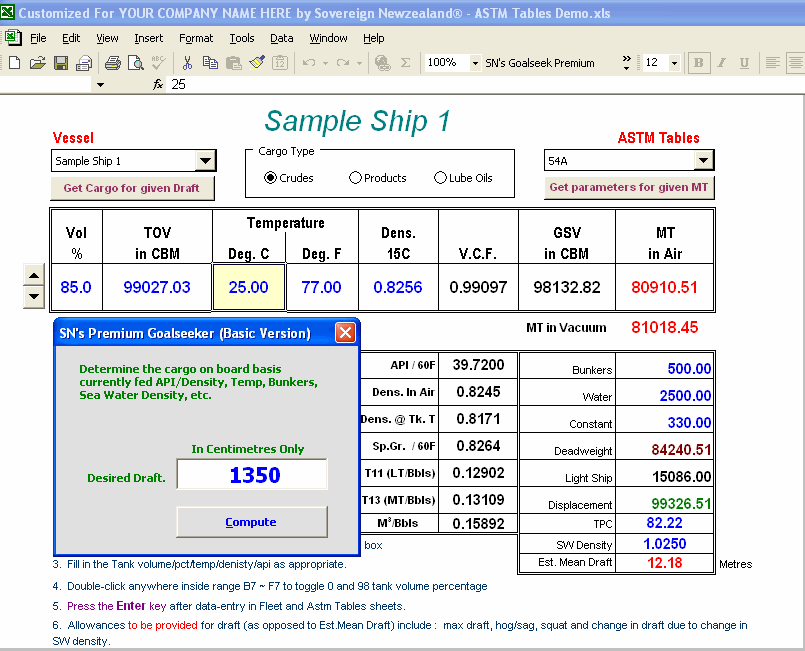Select the Water value 2500.00
Image resolution: width=805 pixels, height=651 pixels.
[x=664, y=395]
